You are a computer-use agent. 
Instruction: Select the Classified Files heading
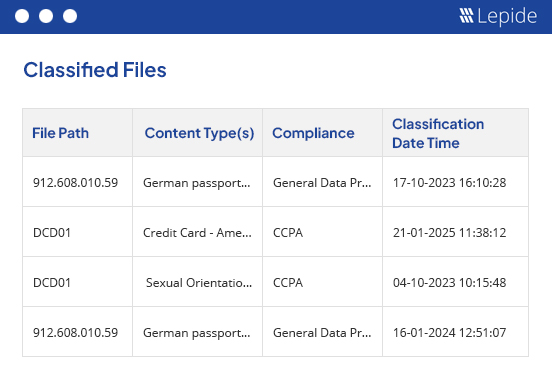[95, 70]
